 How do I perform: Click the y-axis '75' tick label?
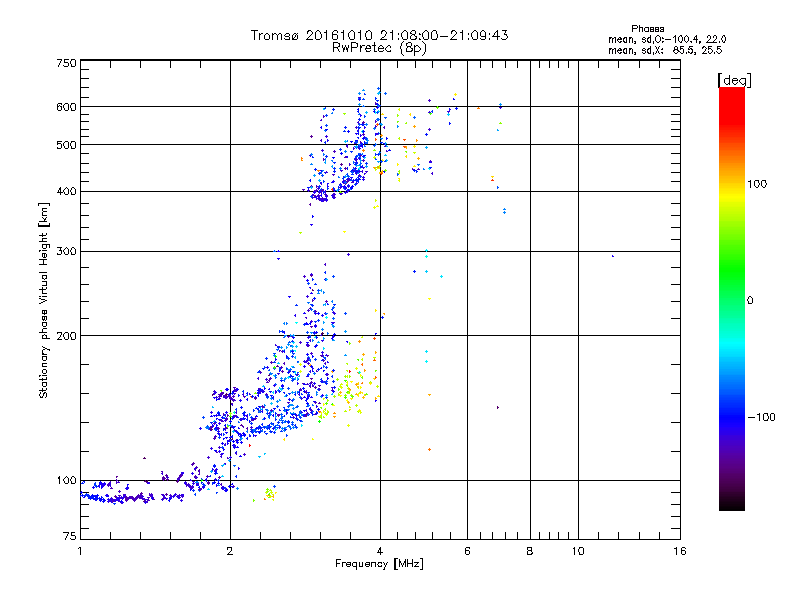[x=70, y=536]
